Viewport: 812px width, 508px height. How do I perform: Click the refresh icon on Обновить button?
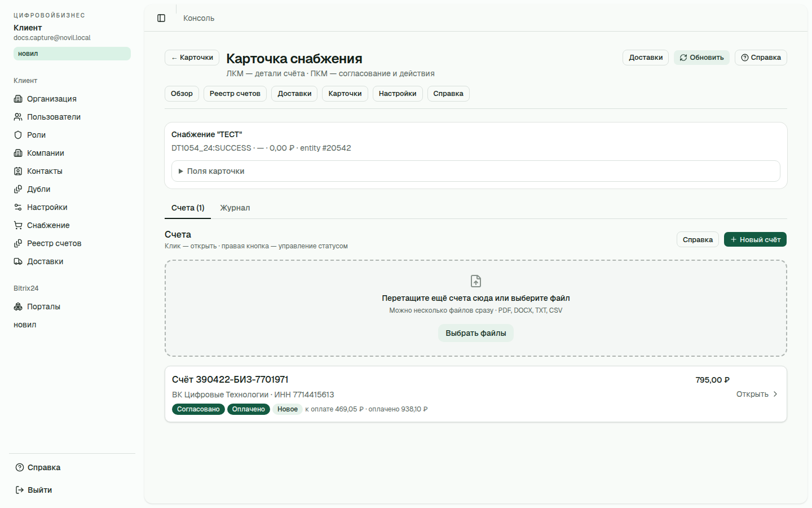coord(683,58)
